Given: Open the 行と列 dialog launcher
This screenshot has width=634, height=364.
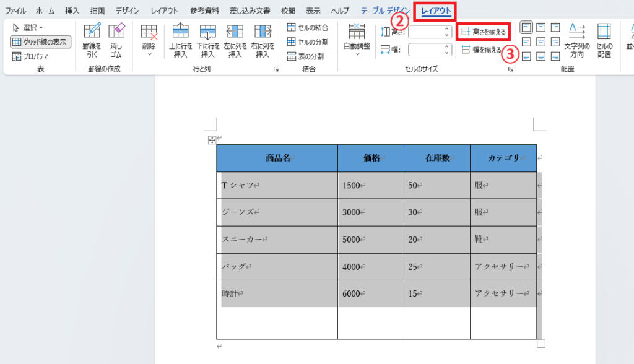Looking at the screenshot, I should [x=276, y=69].
